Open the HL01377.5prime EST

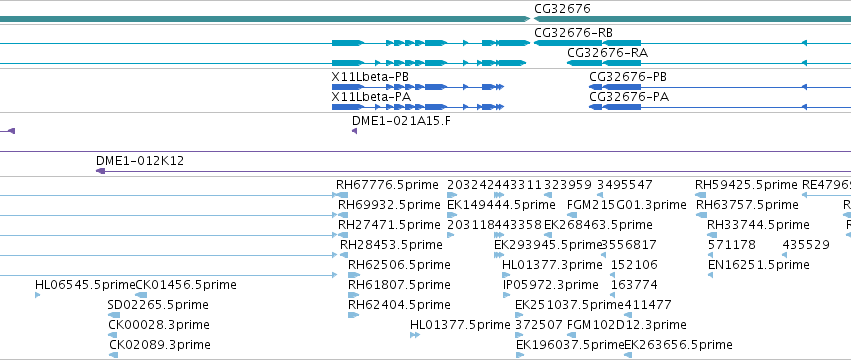click(460, 325)
